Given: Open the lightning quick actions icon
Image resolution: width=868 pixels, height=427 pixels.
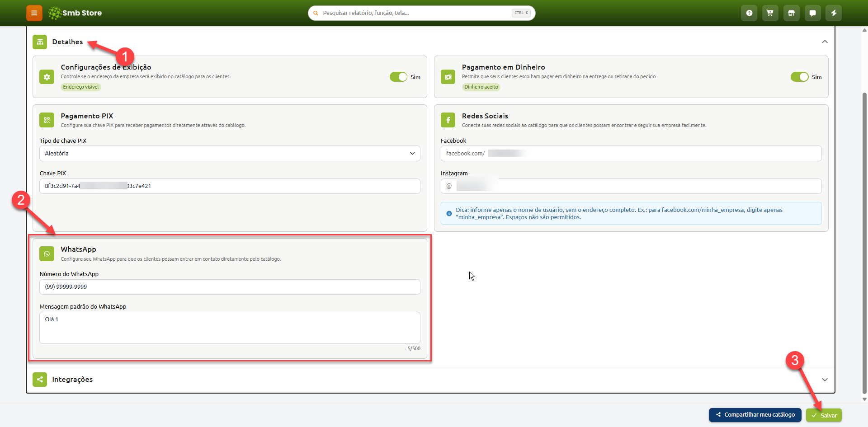Looking at the screenshot, I should pyautogui.click(x=834, y=13).
